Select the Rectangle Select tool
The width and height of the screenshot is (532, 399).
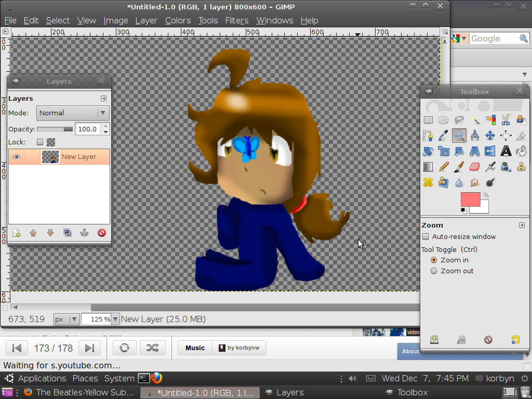click(x=428, y=120)
